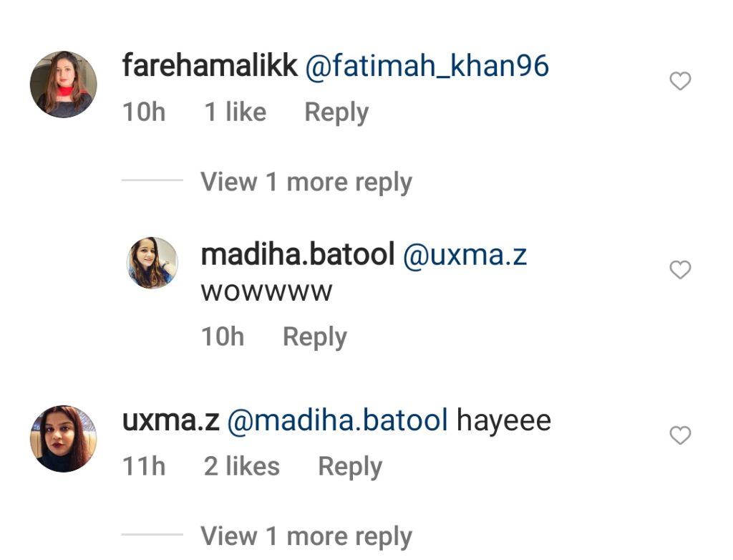Open the @uxma.z mention link
The height and width of the screenshot is (560, 733).
pyautogui.click(x=465, y=256)
